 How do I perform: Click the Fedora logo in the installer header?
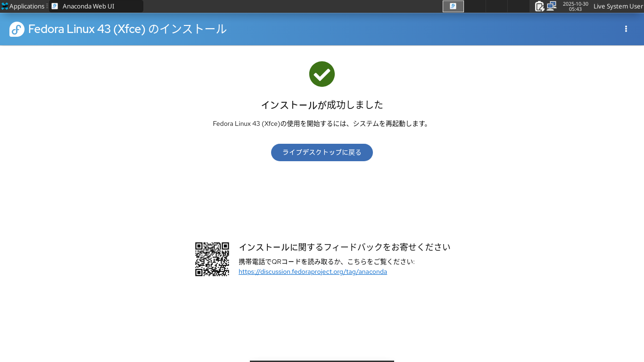17,29
